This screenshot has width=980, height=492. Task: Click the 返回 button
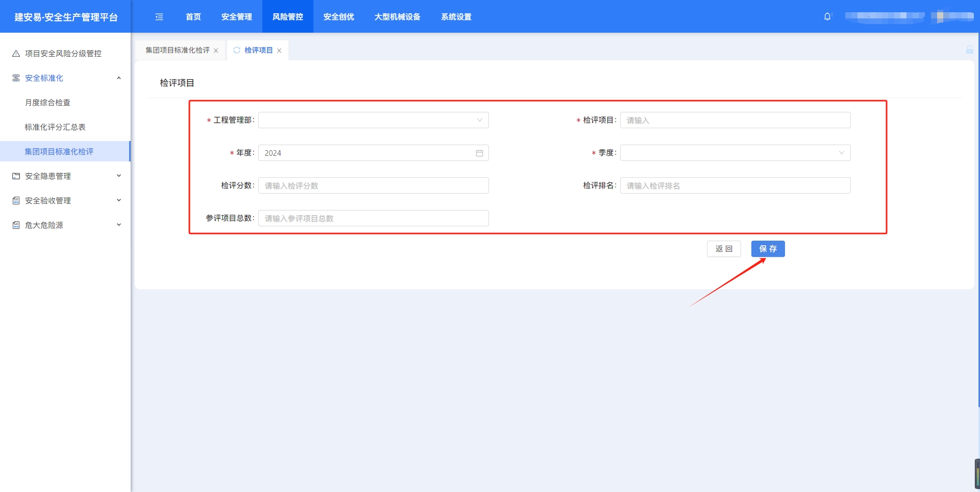723,249
